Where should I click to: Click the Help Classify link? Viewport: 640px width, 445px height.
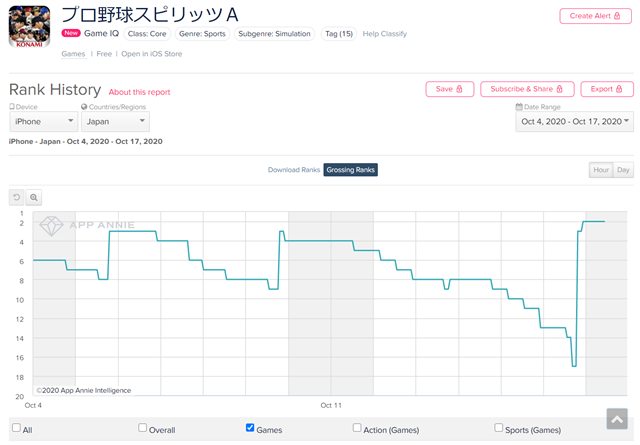coord(385,34)
